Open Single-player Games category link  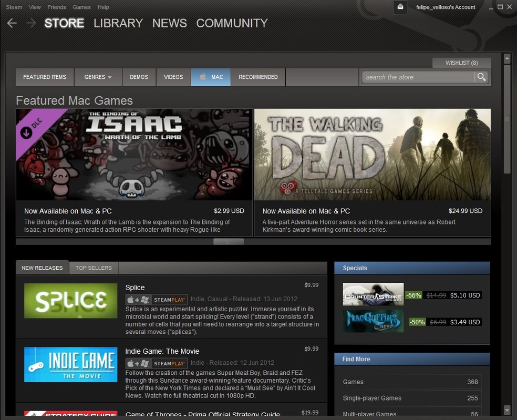pyautogui.click(x=412, y=398)
